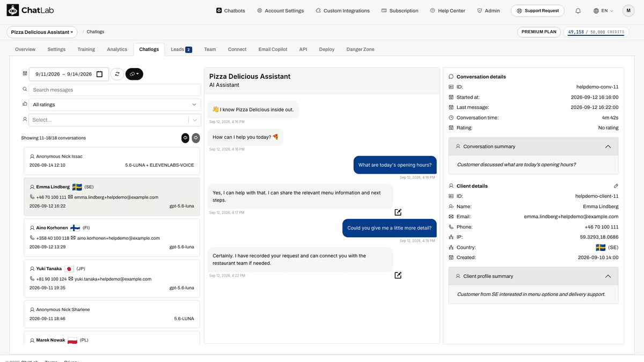
Task: Go to next conversations page arrow
Action: point(196,138)
